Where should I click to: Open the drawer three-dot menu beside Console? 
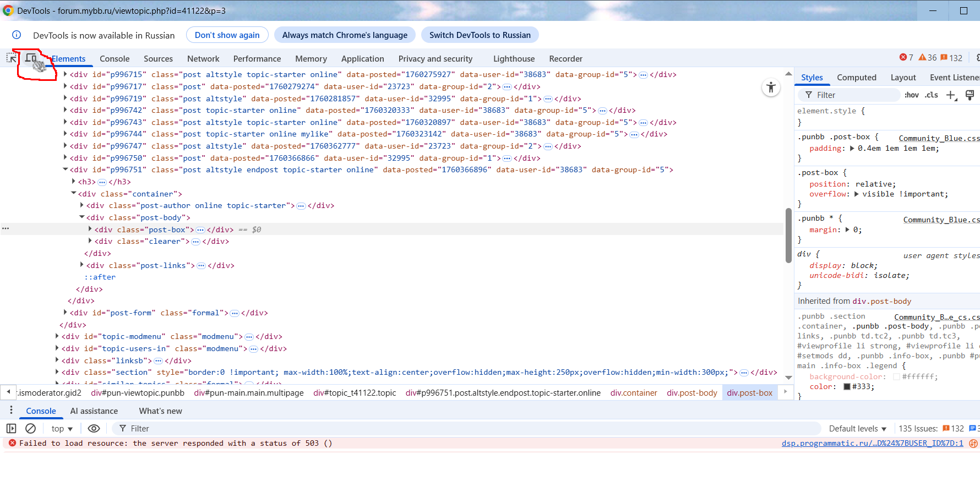[11, 411]
